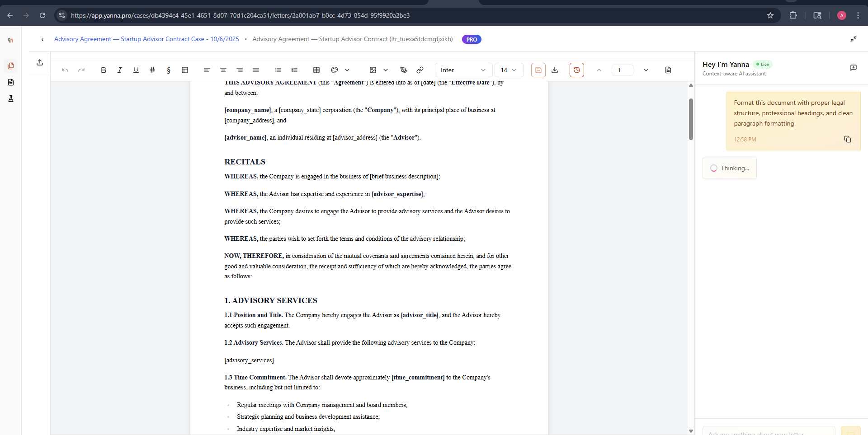Open the flask lab sidebar icon

tap(11, 98)
